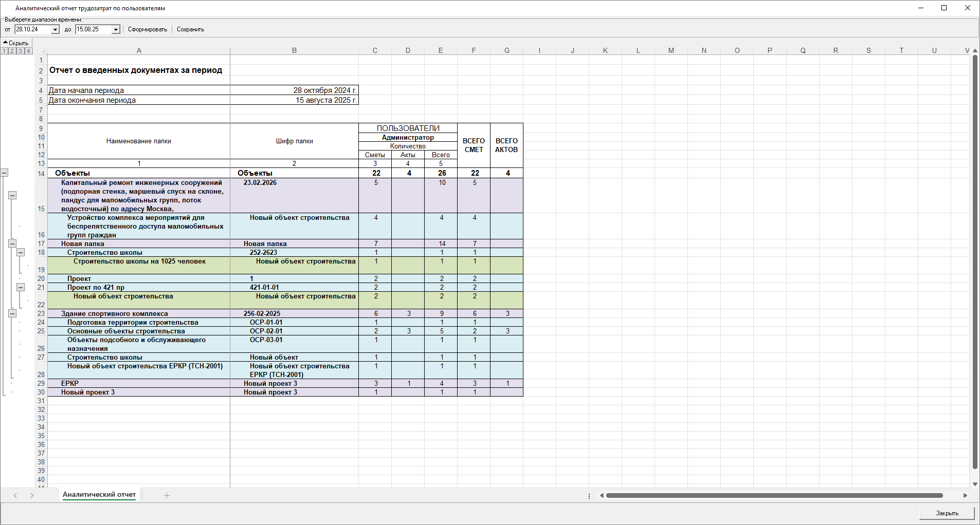980x525 pixels.
Task: Click the Скрыть outline toggle
Action: 16,43
